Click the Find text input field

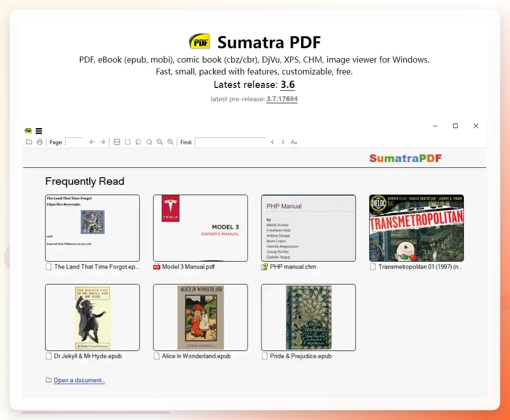pyautogui.click(x=230, y=142)
